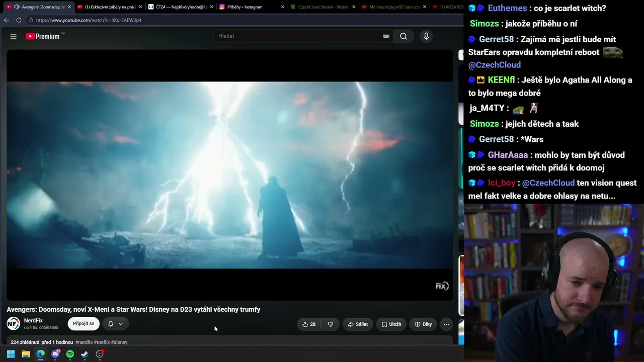Screen dimensions: 644x362
Task: Reload the page with the refresh icon
Action: tap(19, 20)
